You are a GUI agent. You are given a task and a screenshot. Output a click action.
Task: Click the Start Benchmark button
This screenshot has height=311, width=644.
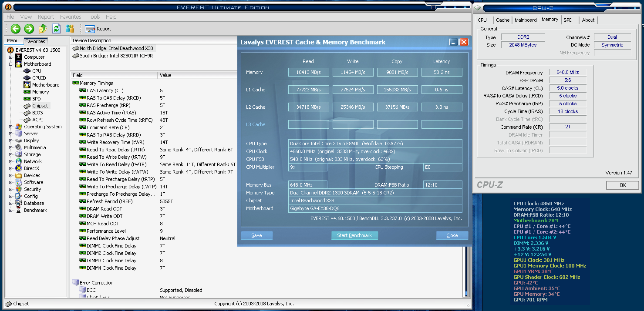(354, 235)
